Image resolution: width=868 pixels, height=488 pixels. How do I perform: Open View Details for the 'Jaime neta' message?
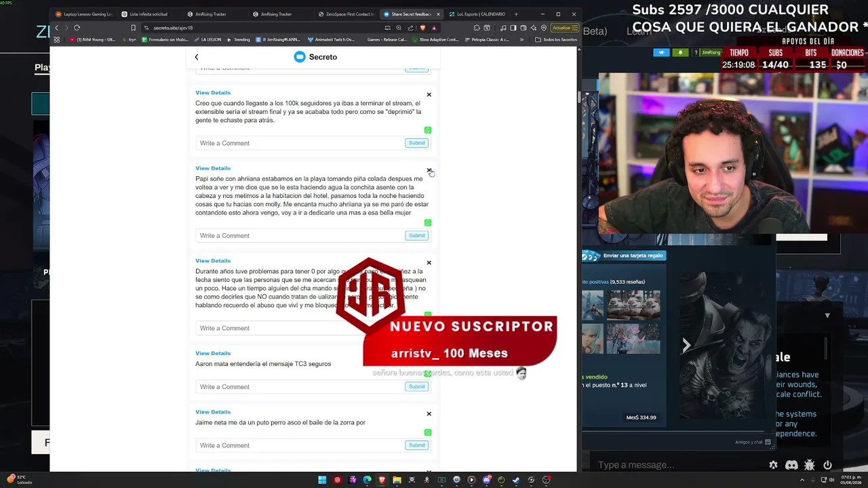pyautogui.click(x=213, y=412)
